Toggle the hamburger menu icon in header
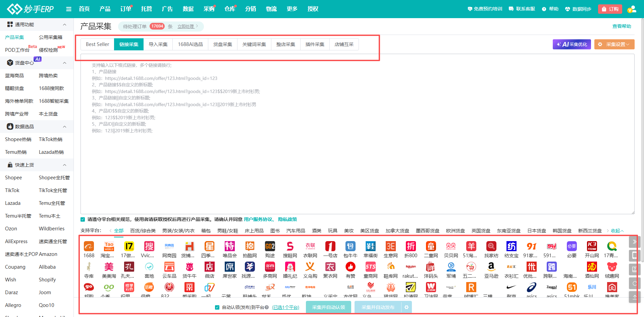Viewport: 644px width, 317px height. (x=69, y=9)
